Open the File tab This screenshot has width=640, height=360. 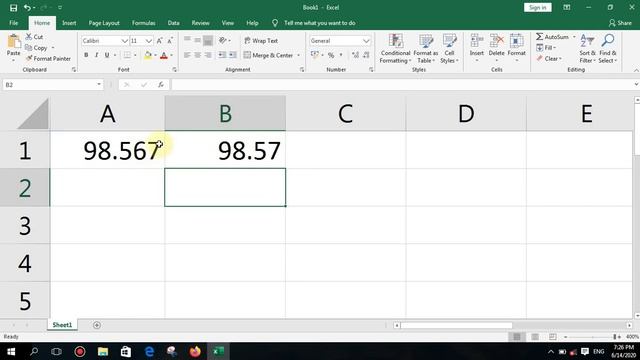point(13,23)
